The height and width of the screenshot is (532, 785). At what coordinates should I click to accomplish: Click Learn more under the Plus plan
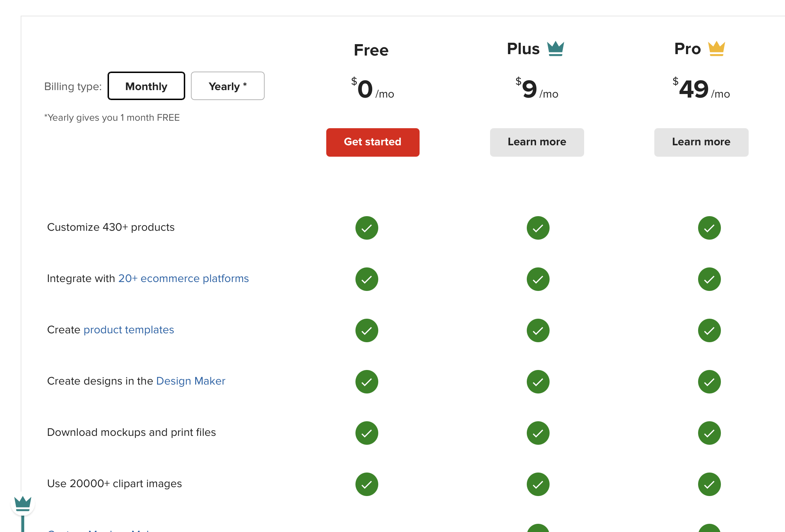tap(537, 142)
